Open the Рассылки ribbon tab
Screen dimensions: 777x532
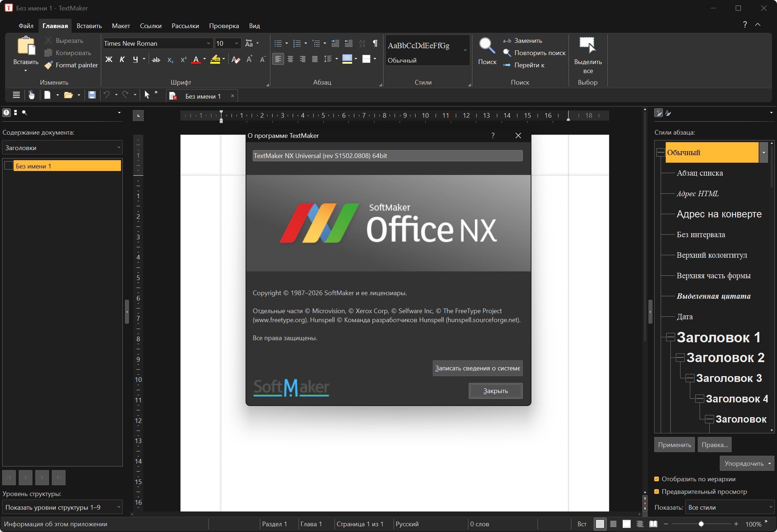[x=185, y=26]
